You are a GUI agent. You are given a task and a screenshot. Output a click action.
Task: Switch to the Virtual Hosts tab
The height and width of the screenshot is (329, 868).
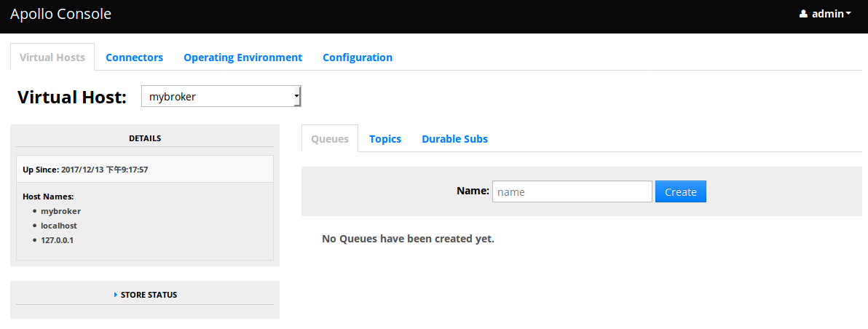pyautogui.click(x=52, y=58)
